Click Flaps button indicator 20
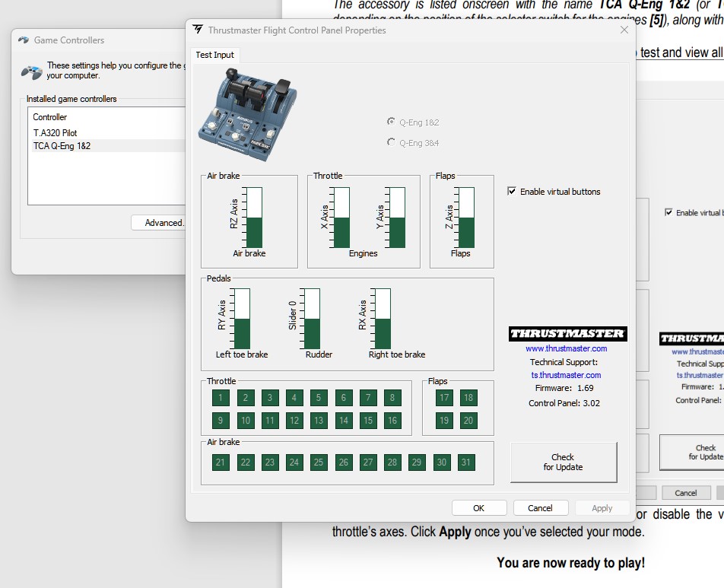The height and width of the screenshot is (588, 724). point(468,420)
